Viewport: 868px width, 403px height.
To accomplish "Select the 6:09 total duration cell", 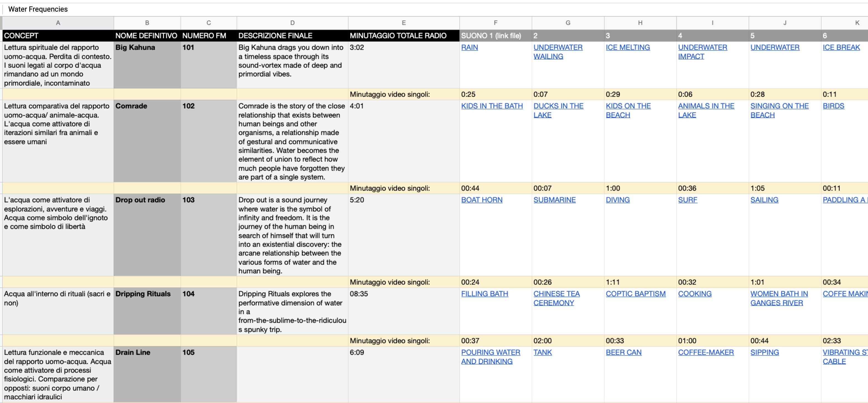I will [404, 374].
